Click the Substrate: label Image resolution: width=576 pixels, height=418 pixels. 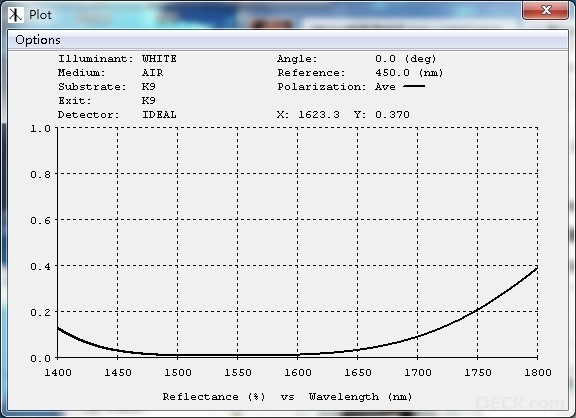pos(92,87)
